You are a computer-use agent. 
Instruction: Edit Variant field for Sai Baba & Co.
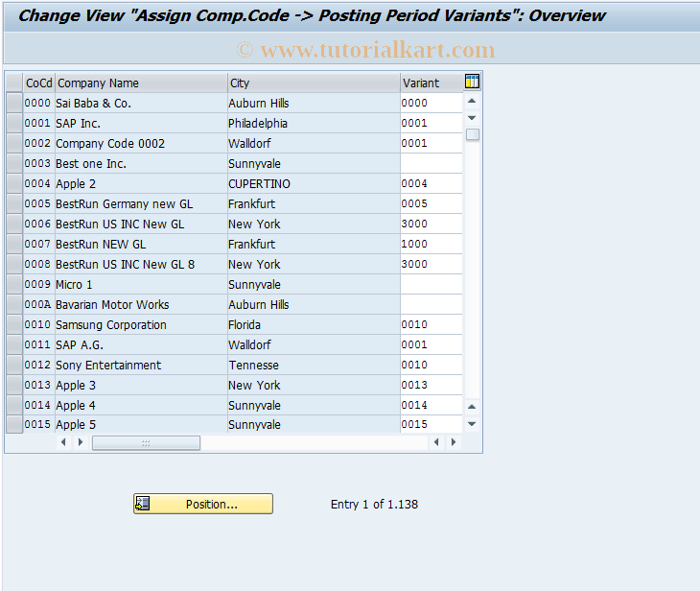click(x=432, y=103)
